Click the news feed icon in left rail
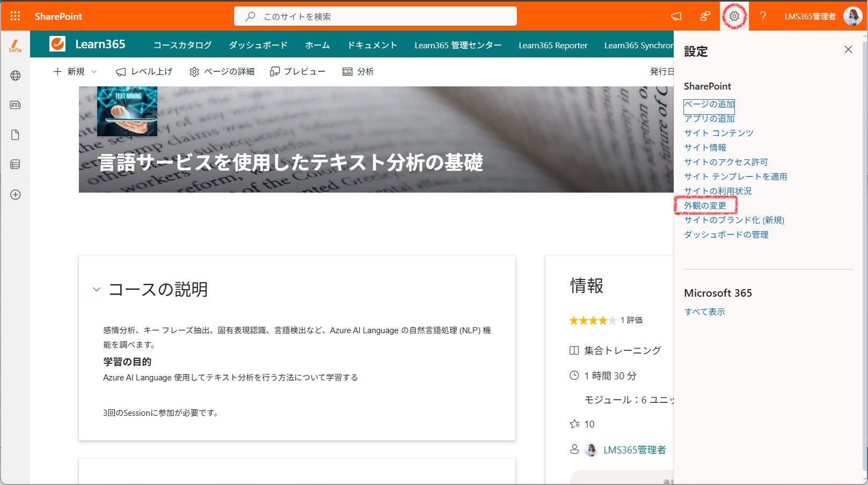 (x=16, y=105)
